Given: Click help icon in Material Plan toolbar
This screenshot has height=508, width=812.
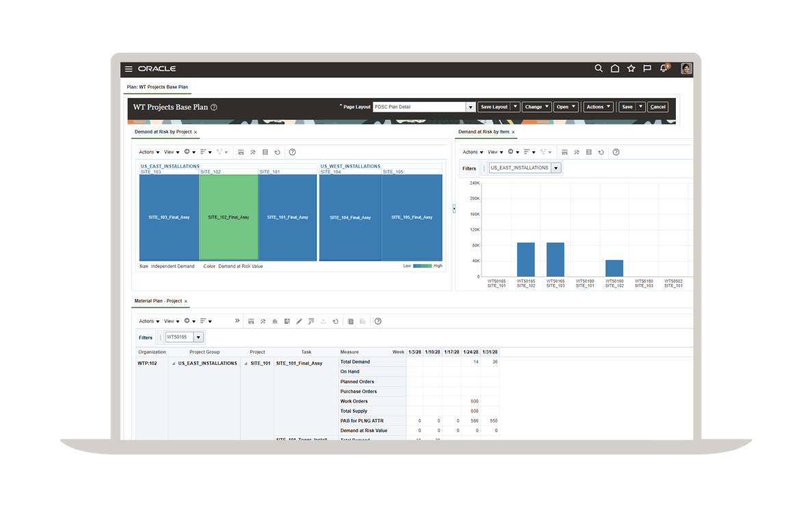Looking at the screenshot, I should tap(378, 321).
